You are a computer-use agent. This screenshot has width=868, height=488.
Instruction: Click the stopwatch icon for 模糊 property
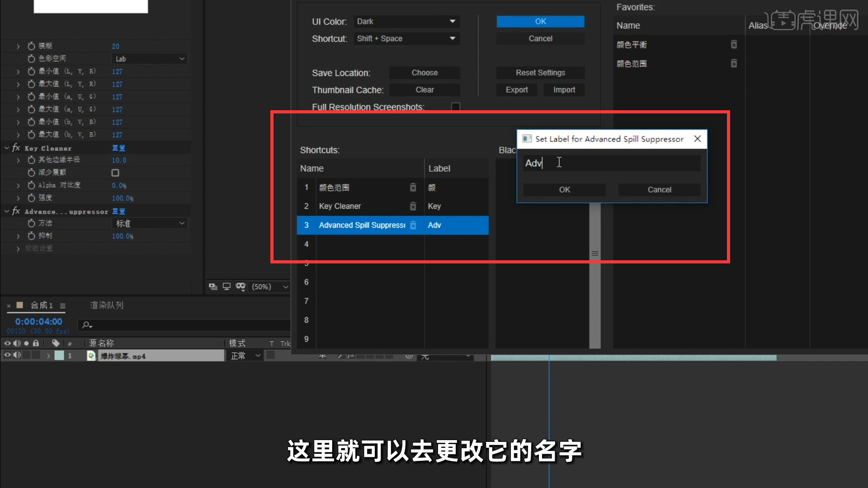click(31, 46)
